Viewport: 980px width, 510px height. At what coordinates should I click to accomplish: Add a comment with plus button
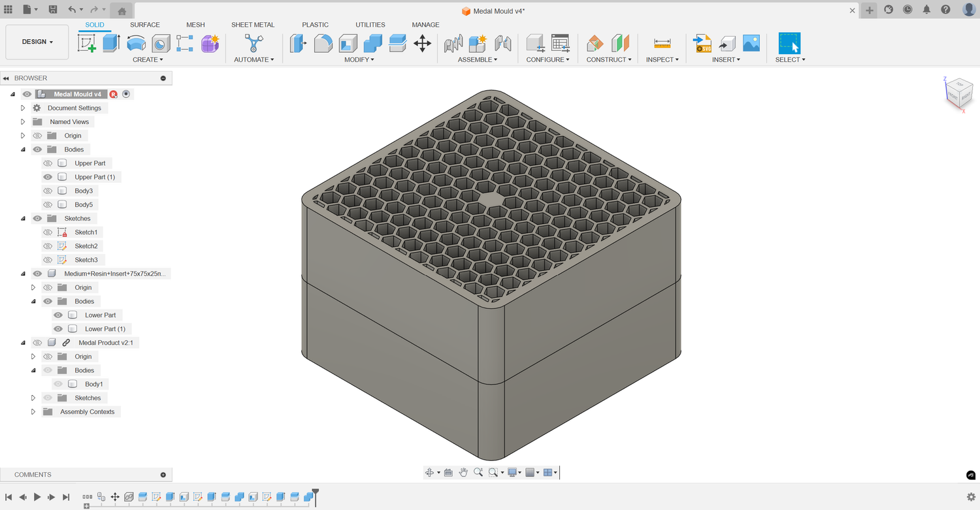(x=163, y=475)
